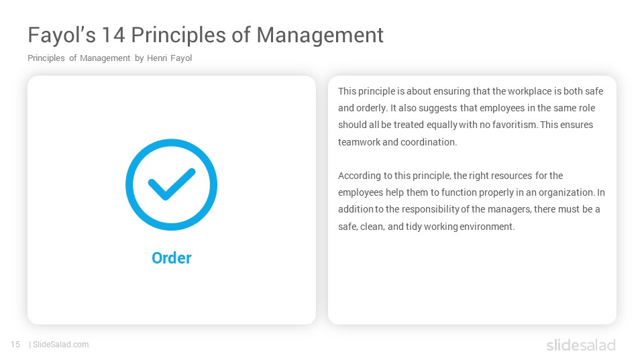Click 'Henri Fayol' in the subtitle
This screenshot has width=644, height=362.
tap(169, 58)
